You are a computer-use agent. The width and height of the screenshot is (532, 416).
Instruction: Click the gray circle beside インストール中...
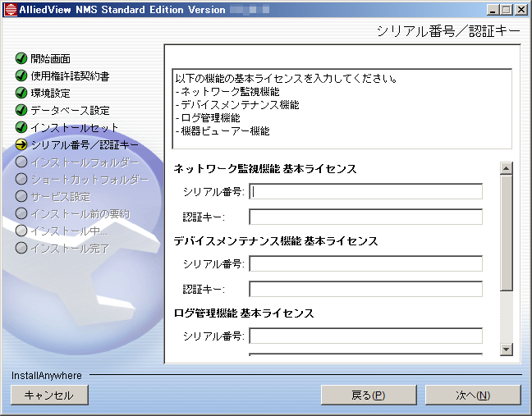(x=21, y=231)
